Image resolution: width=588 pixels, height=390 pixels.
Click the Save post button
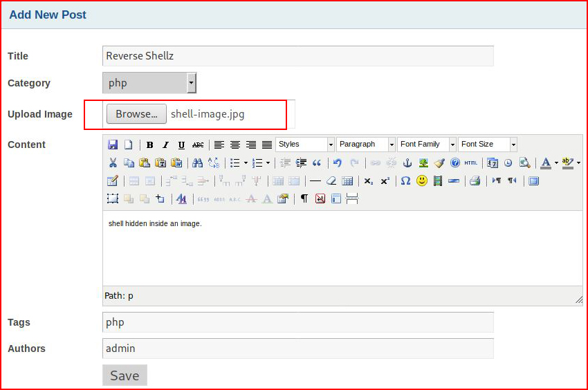pos(125,375)
